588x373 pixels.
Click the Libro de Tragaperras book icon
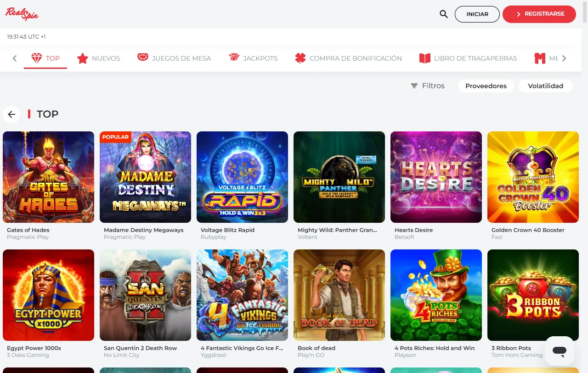425,58
